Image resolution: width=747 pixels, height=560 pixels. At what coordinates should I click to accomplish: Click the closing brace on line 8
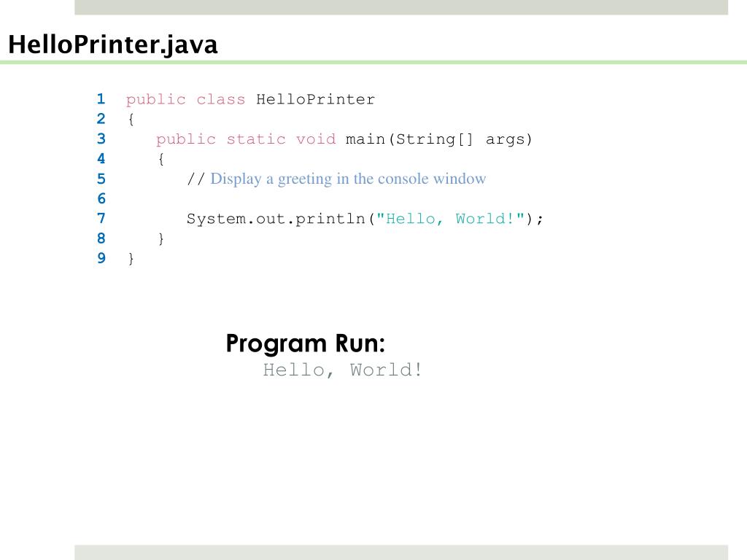(x=161, y=238)
